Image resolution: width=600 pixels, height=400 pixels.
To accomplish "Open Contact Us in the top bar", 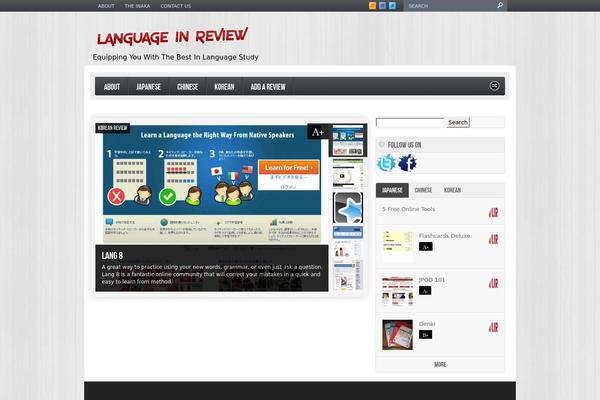I will point(176,6).
